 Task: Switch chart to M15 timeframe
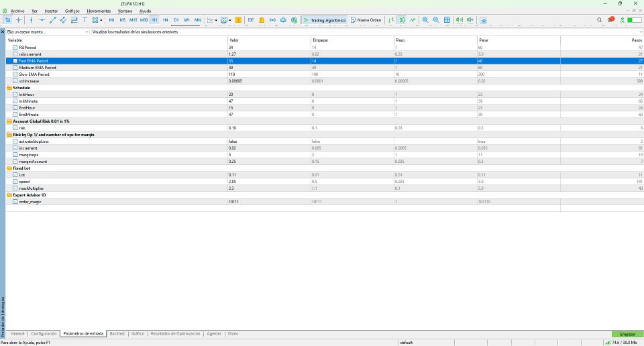point(133,19)
